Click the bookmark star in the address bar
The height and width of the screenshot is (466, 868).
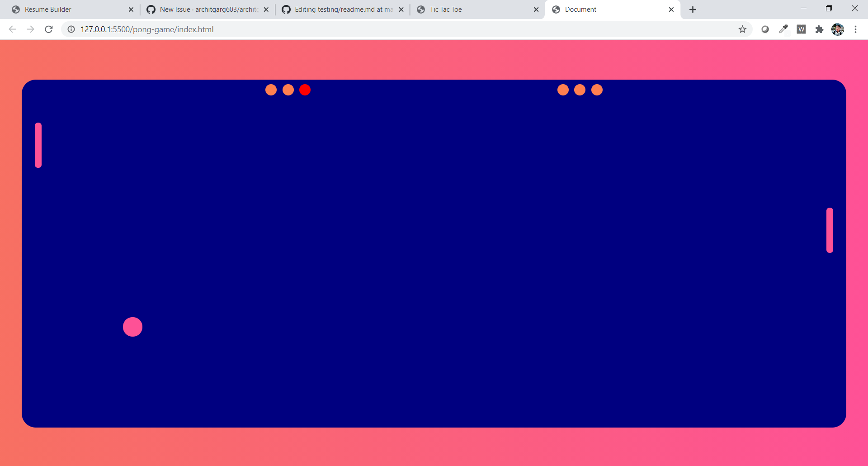click(742, 29)
